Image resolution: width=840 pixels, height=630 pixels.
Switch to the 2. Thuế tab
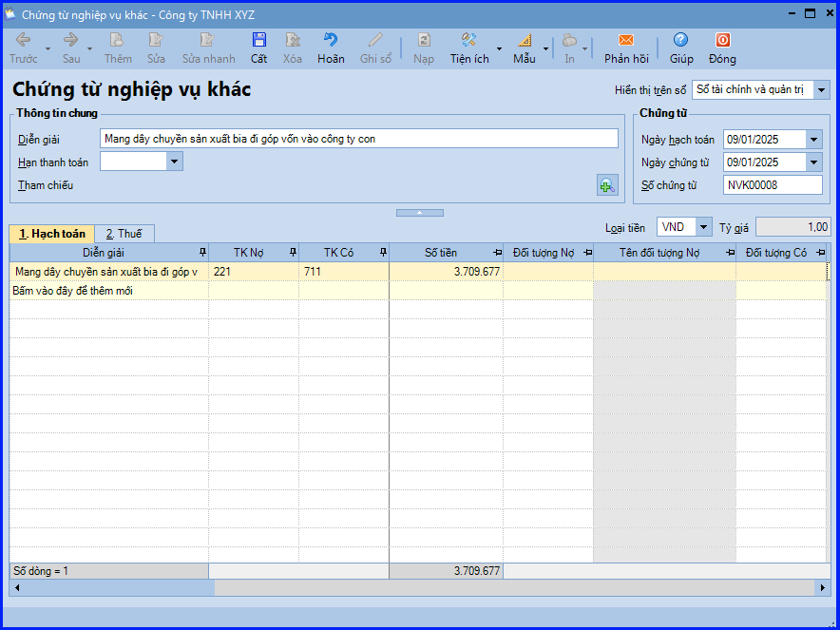[x=124, y=234]
